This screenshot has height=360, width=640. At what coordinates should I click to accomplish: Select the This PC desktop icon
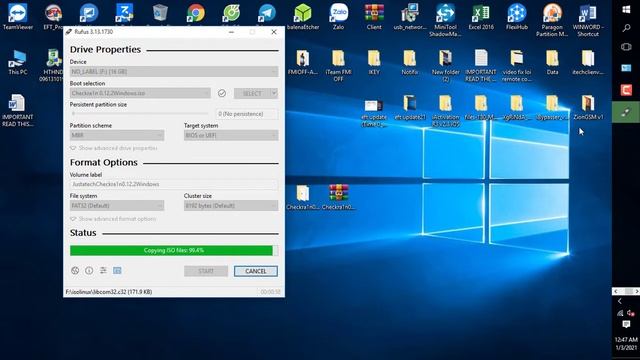[18, 62]
